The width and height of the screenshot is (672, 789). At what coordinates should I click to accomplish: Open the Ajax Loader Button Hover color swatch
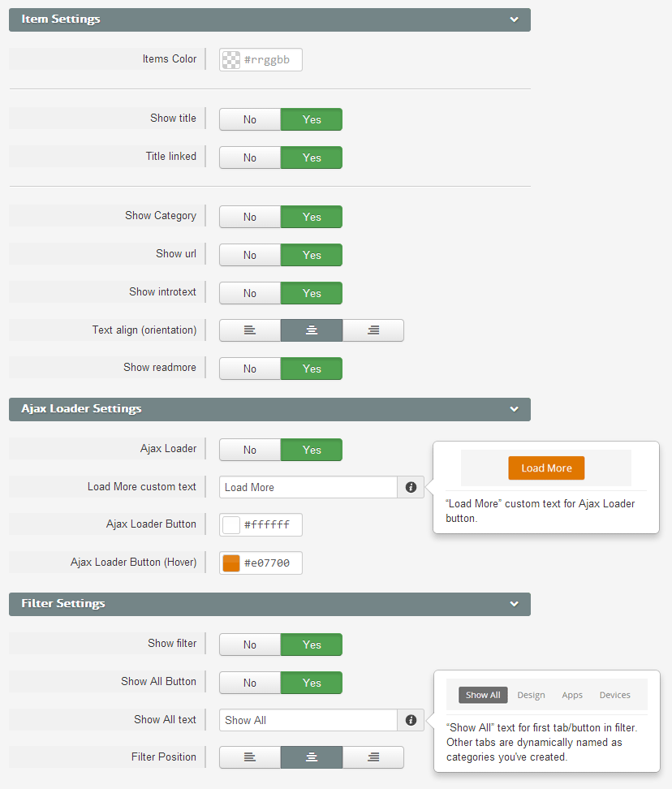231,563
